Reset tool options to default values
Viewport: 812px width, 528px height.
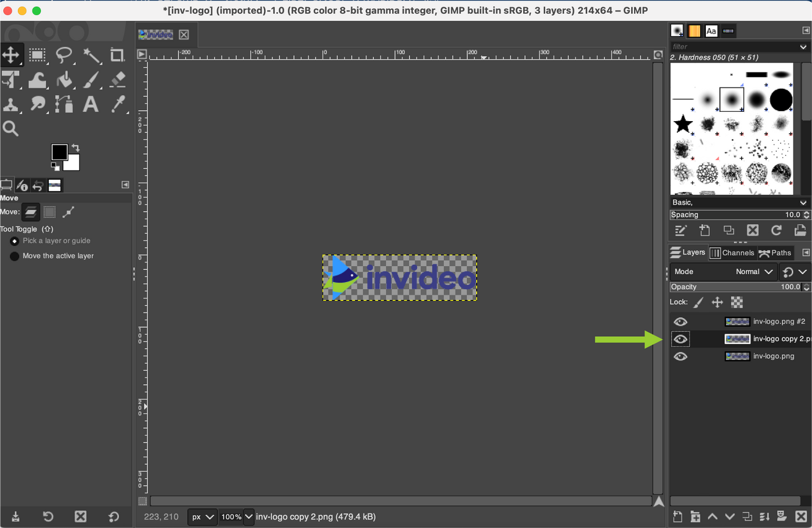(x=114, y=516)
